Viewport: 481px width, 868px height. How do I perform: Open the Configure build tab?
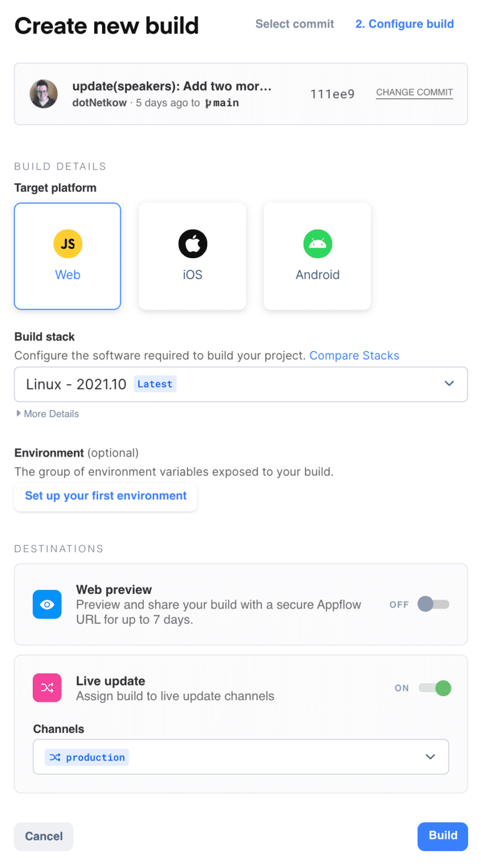404,24
